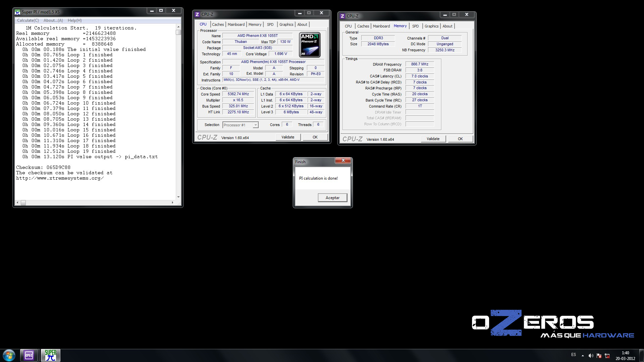Select Caches tab in Memory CPU-Z window

(x=363, y=26)
